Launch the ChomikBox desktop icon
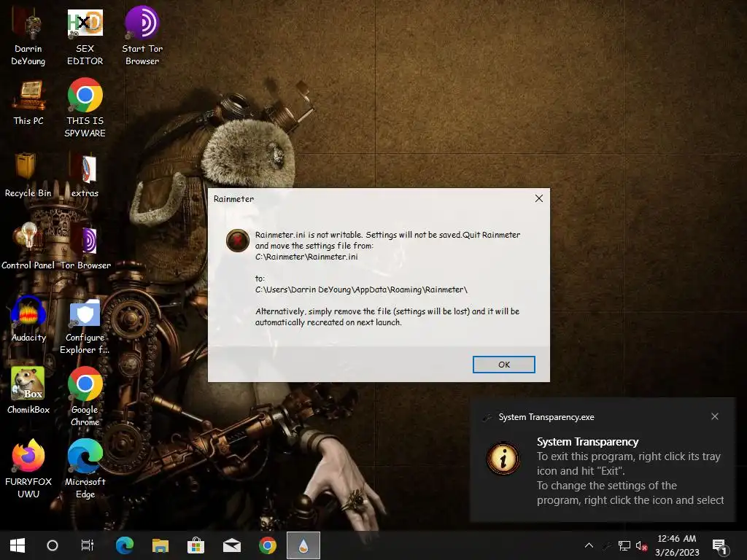 tap(28, 392)
